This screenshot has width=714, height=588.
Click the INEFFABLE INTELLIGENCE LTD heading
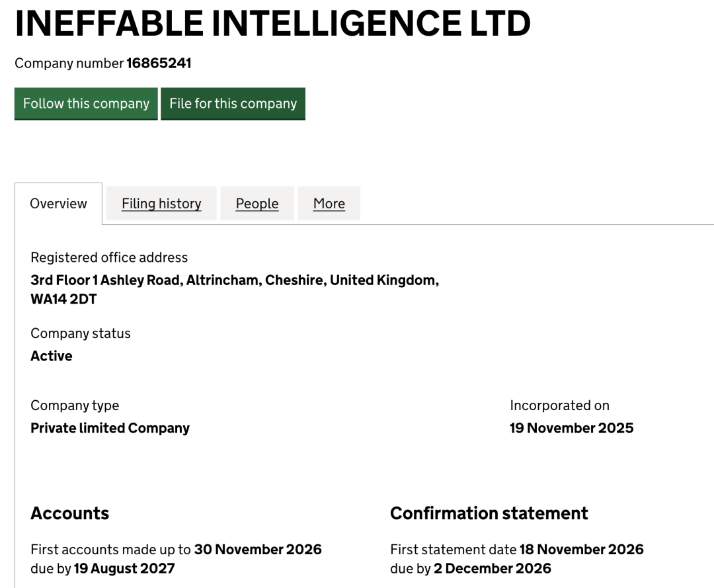(272, 24)
